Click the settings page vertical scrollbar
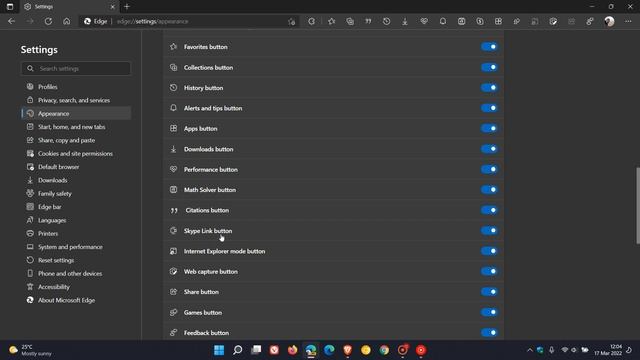The width and height of the screenshot is (640, 360). [638, 206]
